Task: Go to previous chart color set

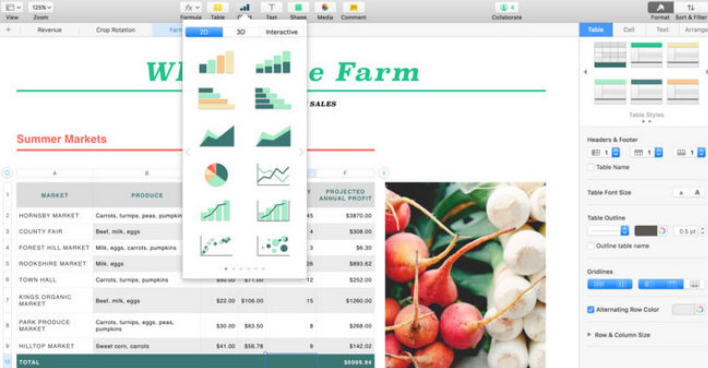Action: click(188, 153)
